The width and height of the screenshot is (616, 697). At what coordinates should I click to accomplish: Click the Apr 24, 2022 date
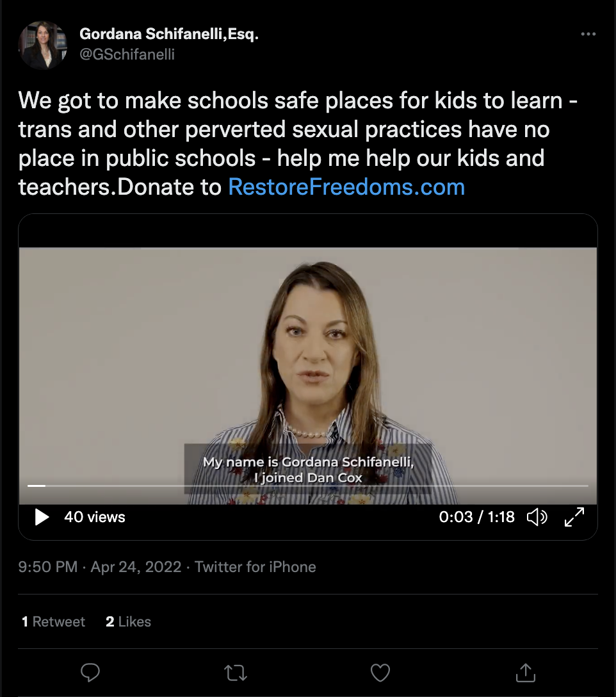point(136,567)
